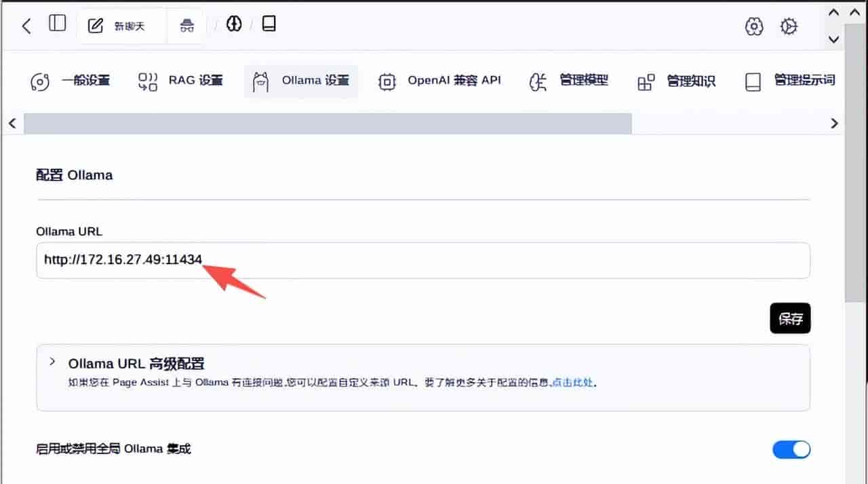The width and height of the screenshot is (868, 484).
Task: Click the tab strip right scroll arrow
Action: click(x=834, y=123)
